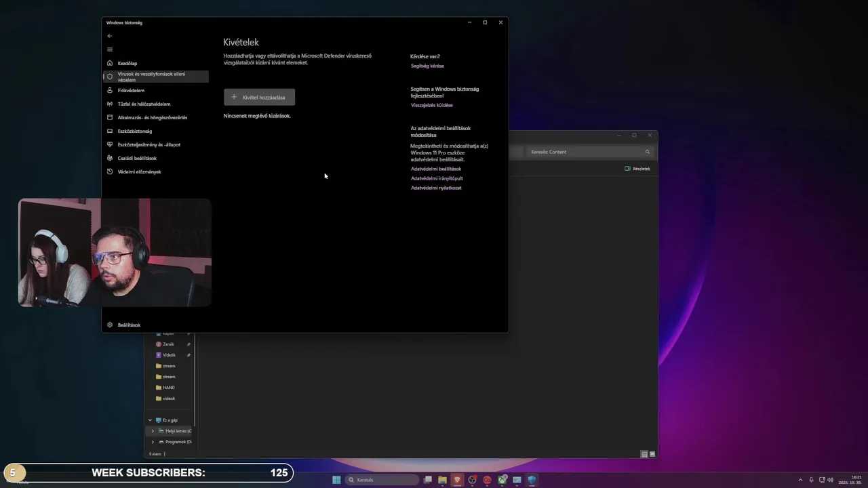The height and width of the screenshot is (488, 868).
Task: Open the Adatvédelmi nyilatkozat link
Action: [436, 188]
